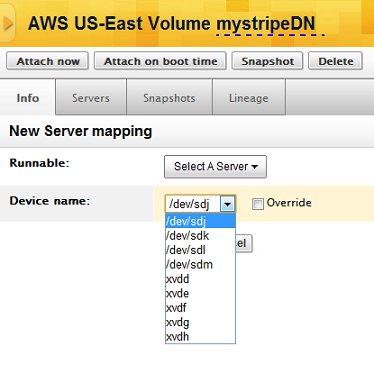The width and height of the screenshot is (374, 392).
Task: Delete the volume mystripeDN
Action: 335,61
